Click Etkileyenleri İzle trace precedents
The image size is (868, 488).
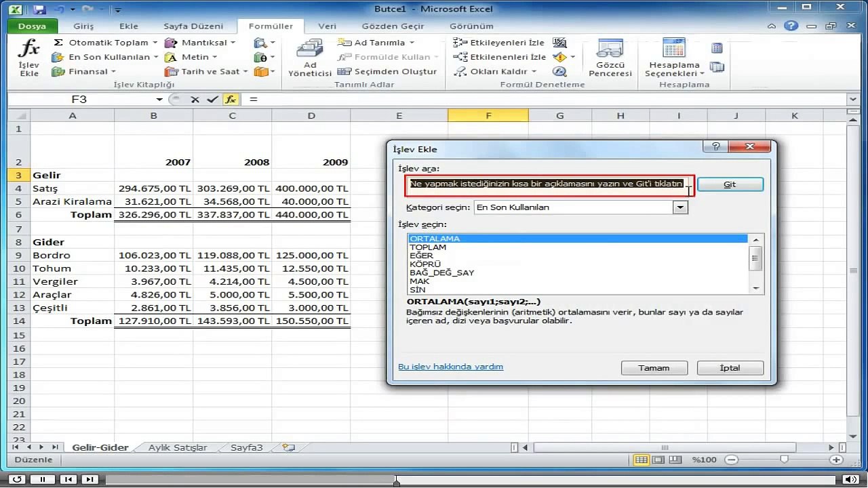tap(498, 42)
